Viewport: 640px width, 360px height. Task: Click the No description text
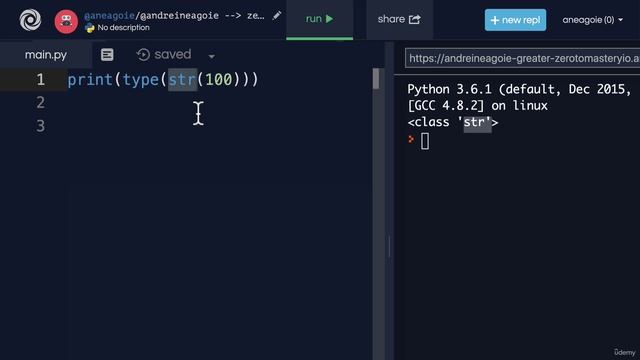click(x=123, y=28)
